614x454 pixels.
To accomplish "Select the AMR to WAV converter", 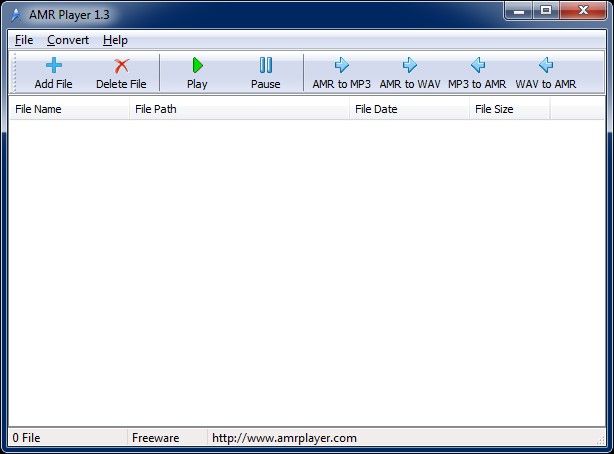I will click(x=409, y=66).
